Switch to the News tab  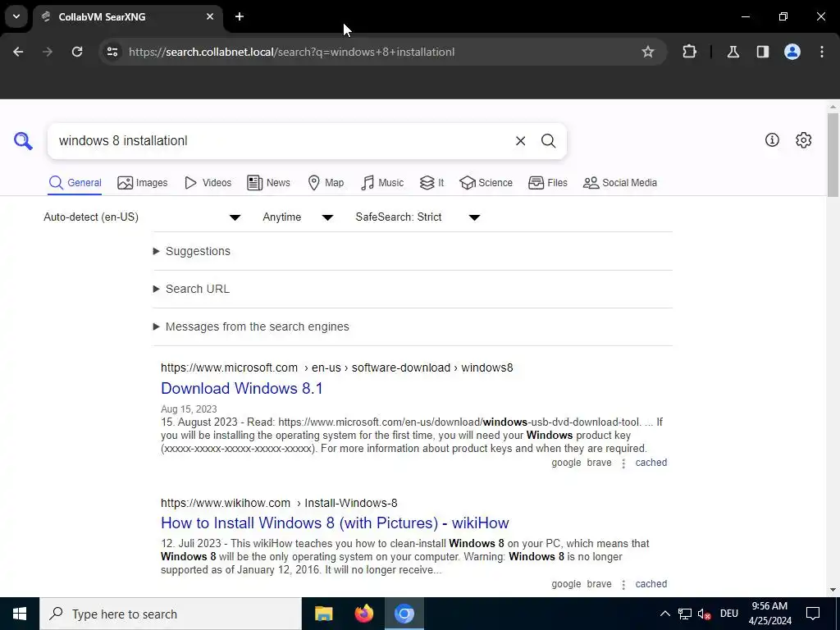pos(268,183)
